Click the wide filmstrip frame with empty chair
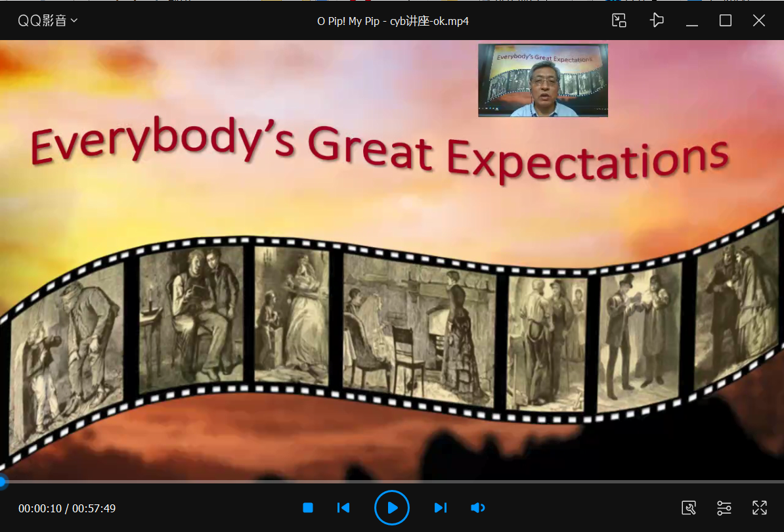Screen dimensions: 784x532 419,330
